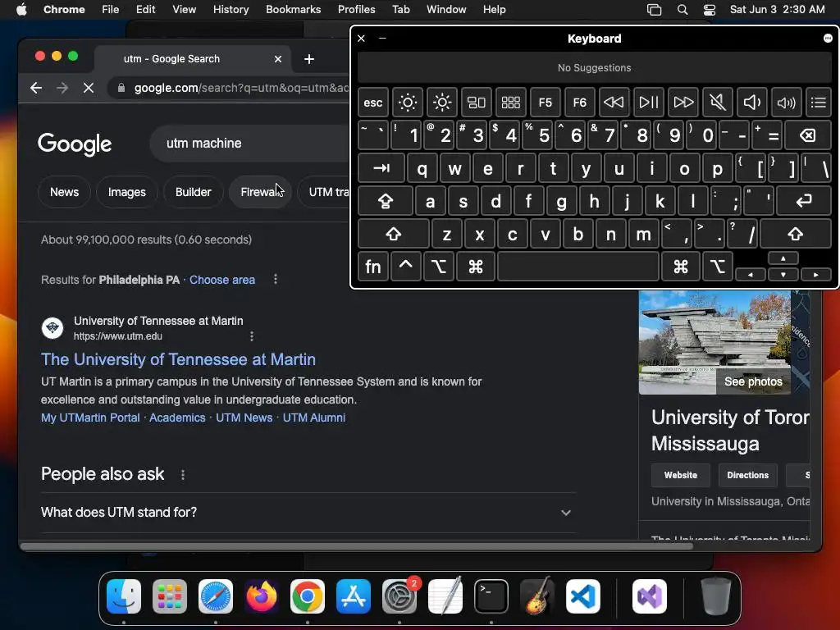Tap the down arrow key
Viewport: 840px width, 630px height.
(x=783, y=274)
